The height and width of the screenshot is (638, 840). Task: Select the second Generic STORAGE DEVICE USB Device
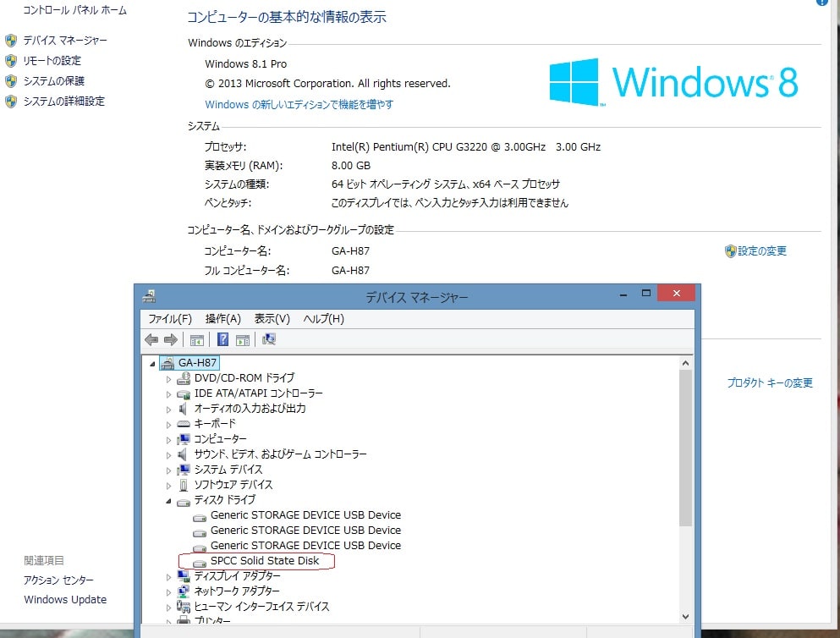click(305, 531)
